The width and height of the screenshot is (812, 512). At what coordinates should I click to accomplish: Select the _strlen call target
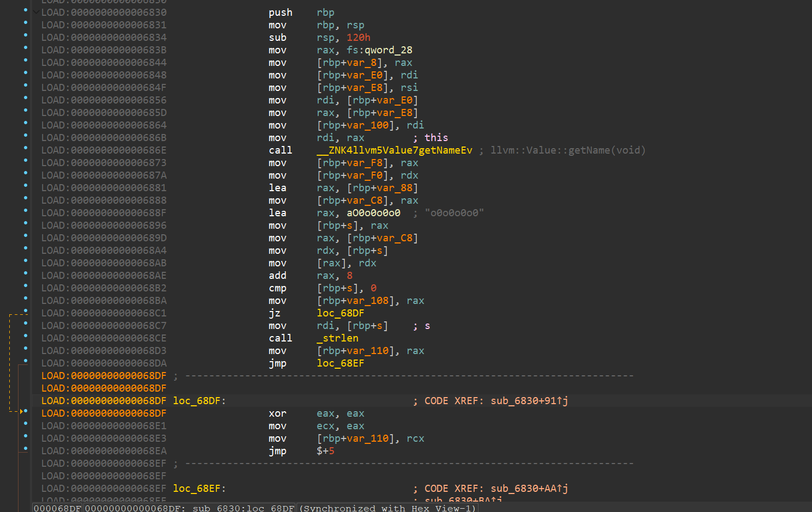(337, 338)
